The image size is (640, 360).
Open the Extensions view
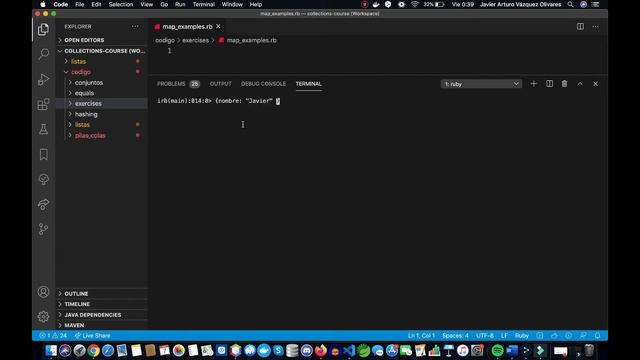(43, 104)
